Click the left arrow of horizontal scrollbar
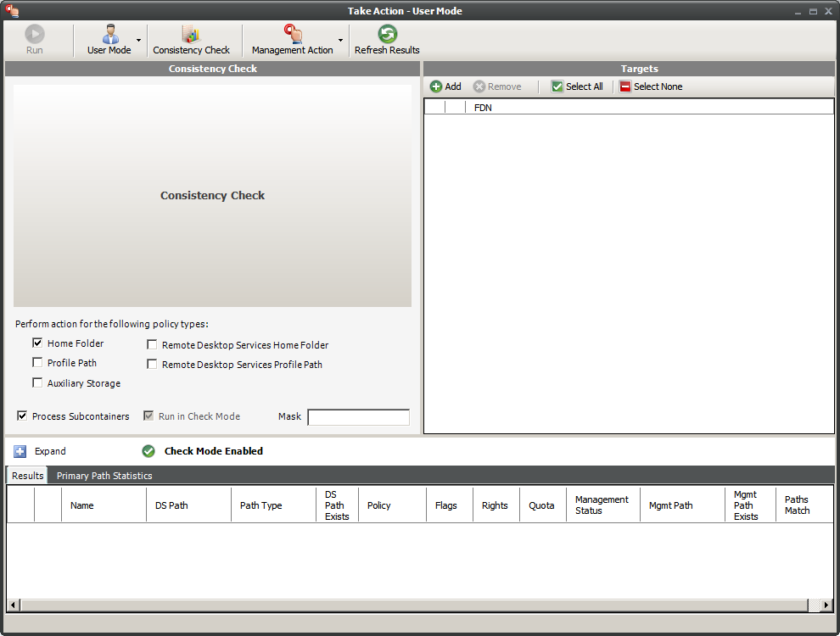 [x=14, y=605]
